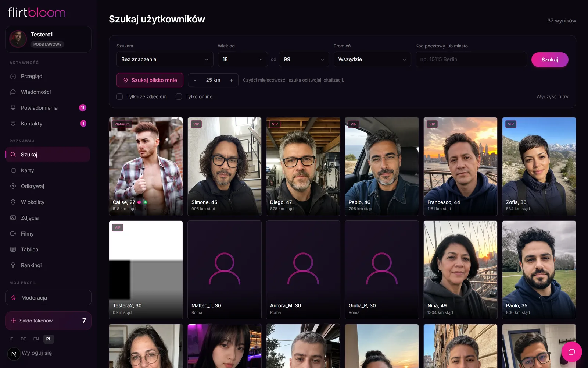This screenshot has width=588, height=368.
Task: Open Testera2, 30 profile card
Action: click(146, 270)
